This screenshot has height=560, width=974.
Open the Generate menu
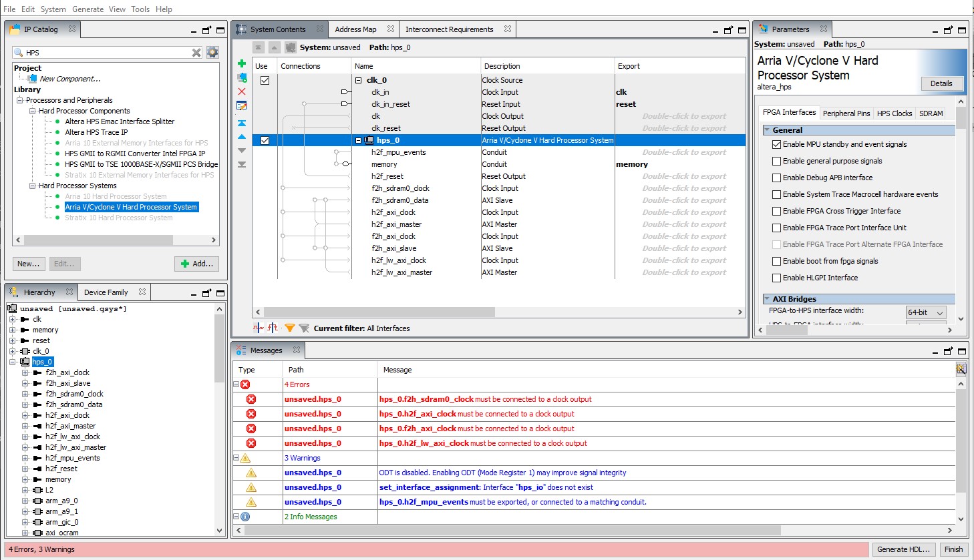88,9
